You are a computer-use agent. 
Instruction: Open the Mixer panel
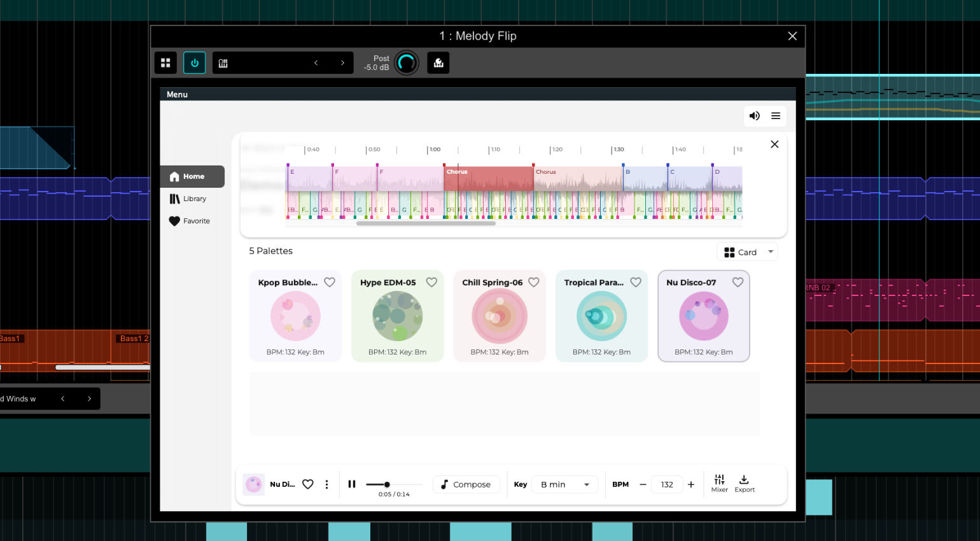719,483
